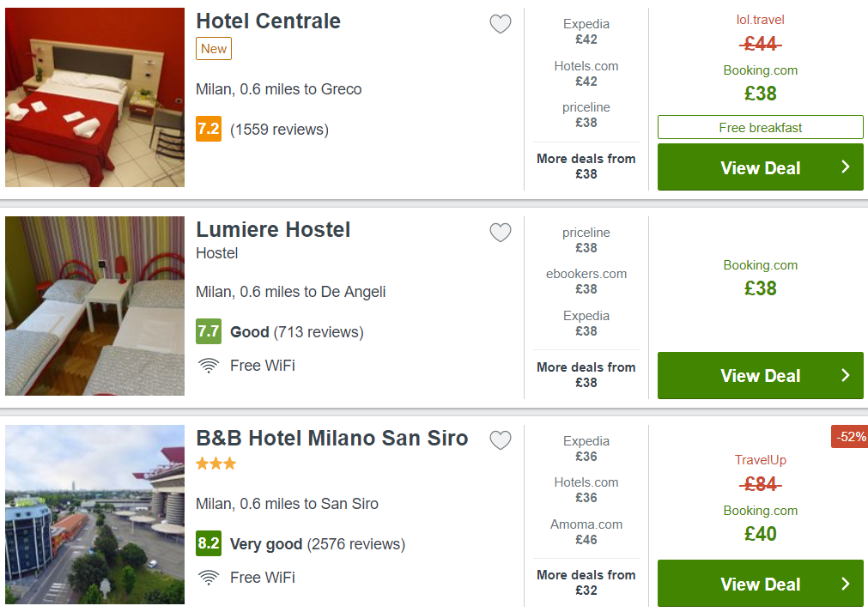Open the Lumiere Hostel bedroom photo

pyautogui.click(x=94, y=306)
